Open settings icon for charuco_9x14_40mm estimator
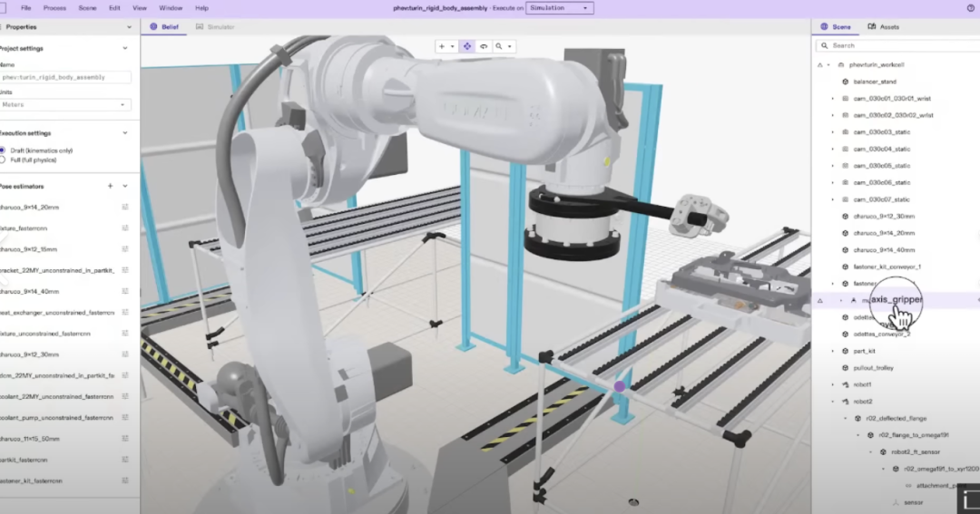 click(x=125, y=291)
